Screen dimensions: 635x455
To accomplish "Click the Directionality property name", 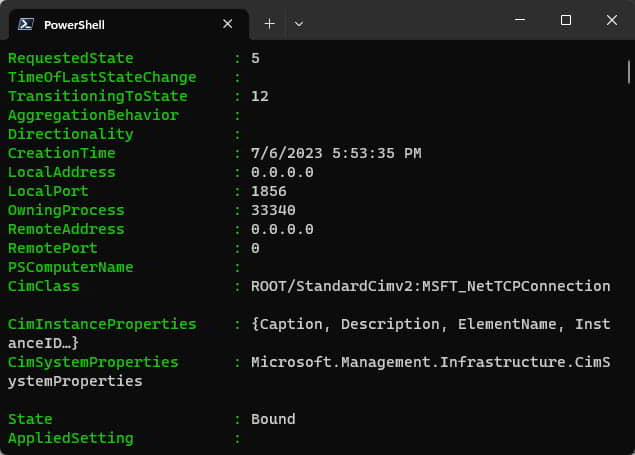I will point(71,134).
